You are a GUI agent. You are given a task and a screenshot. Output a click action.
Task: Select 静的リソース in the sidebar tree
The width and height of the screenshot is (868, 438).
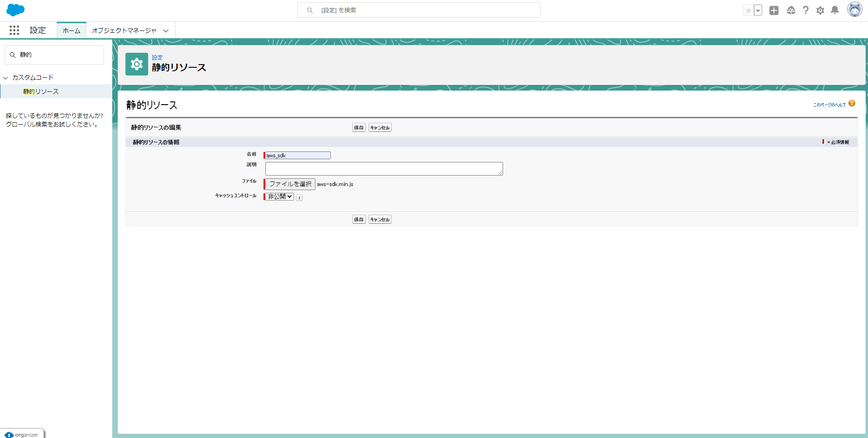[41, 91]
